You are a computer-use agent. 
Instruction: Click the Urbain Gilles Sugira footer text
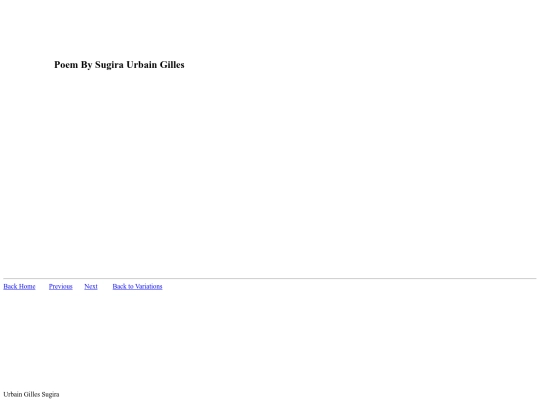[31, 394]
